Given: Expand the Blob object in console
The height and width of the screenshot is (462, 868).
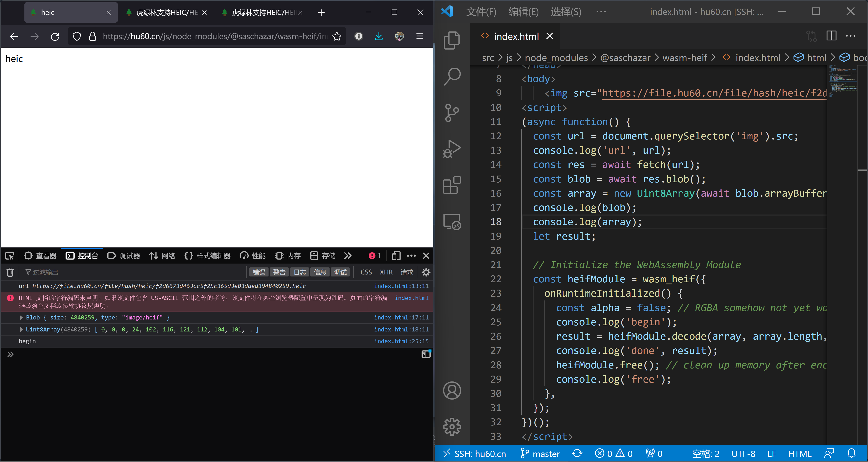Looking at the screenshot, I should (21, 318).
